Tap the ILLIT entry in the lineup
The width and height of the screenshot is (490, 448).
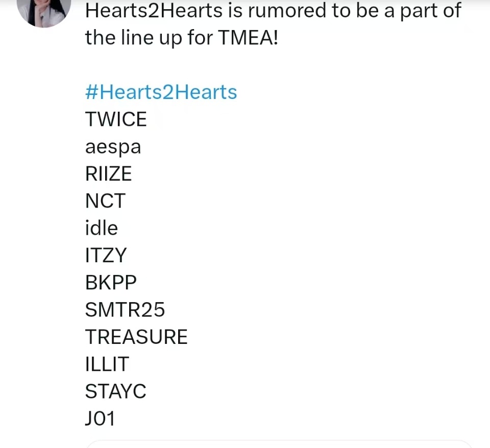[107, 364]
